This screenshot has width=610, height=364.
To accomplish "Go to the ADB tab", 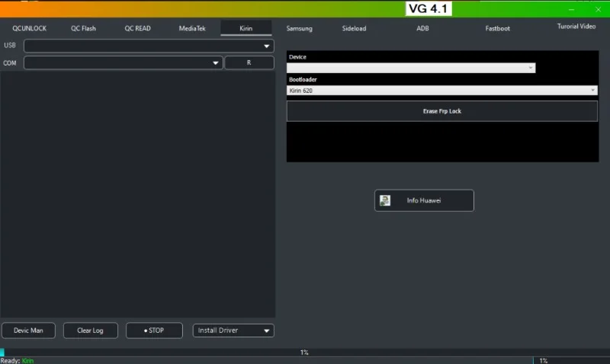I will 422,28.
